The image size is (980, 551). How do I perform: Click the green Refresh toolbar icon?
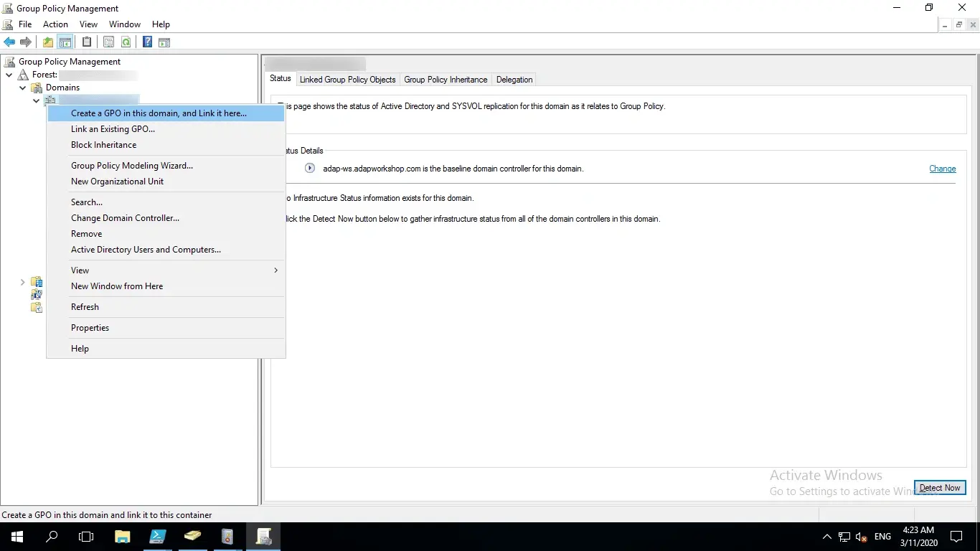(126, 42)
